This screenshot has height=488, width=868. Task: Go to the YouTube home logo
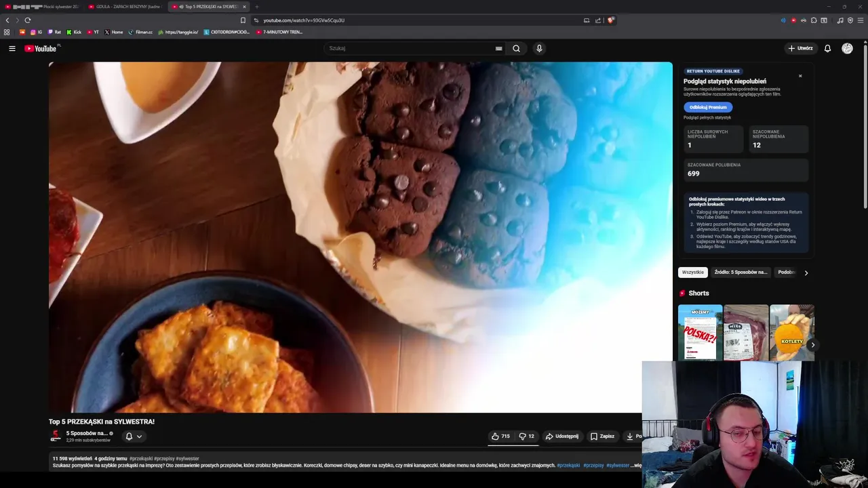point(42,48)
